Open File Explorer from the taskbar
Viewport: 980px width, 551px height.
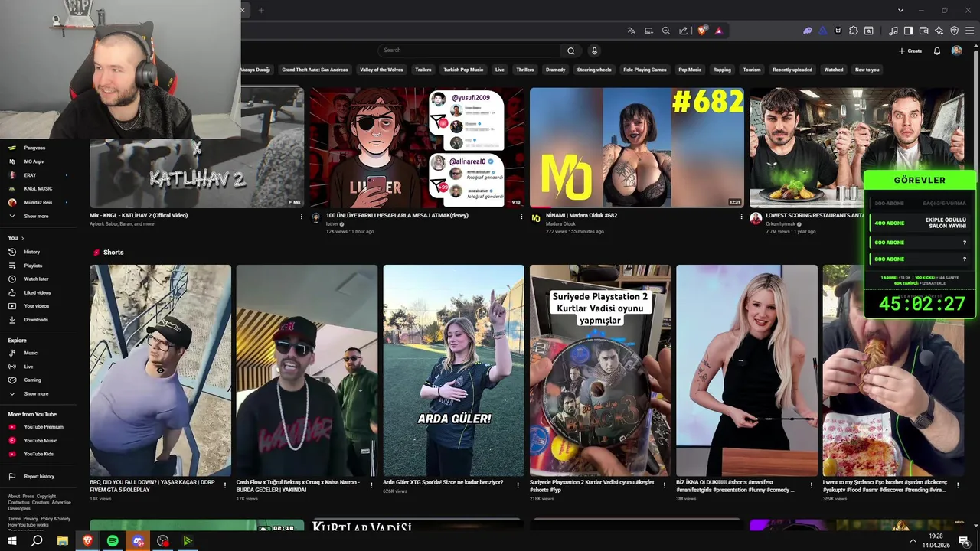click(x=63, y=541)
